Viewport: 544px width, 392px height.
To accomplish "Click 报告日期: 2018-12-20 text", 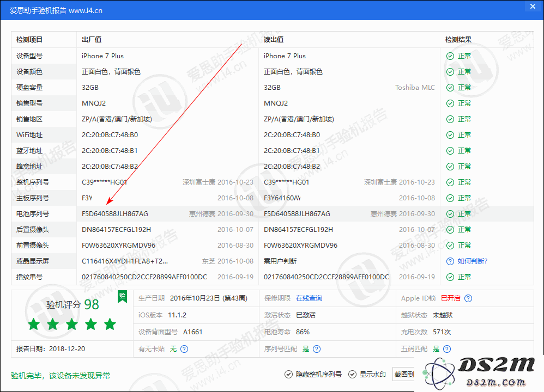I will point(51,349).
